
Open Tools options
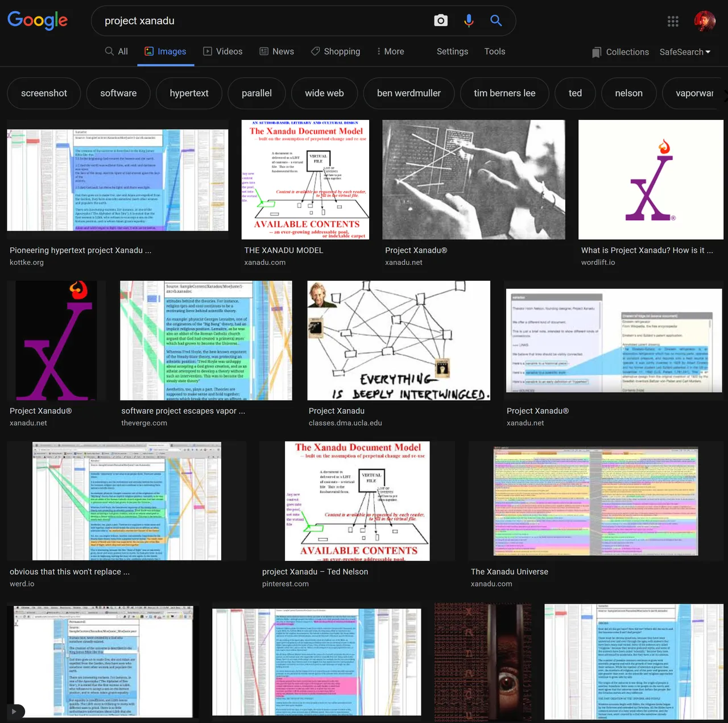tap(495, 51)
